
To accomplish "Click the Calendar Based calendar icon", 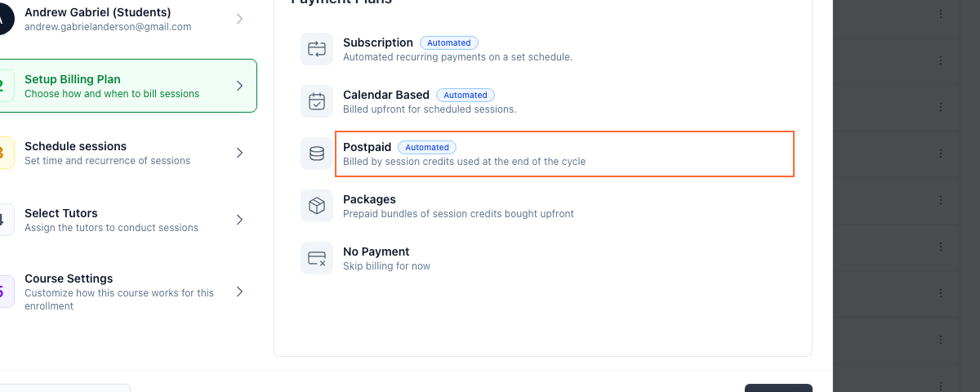I will coord(317,101).
